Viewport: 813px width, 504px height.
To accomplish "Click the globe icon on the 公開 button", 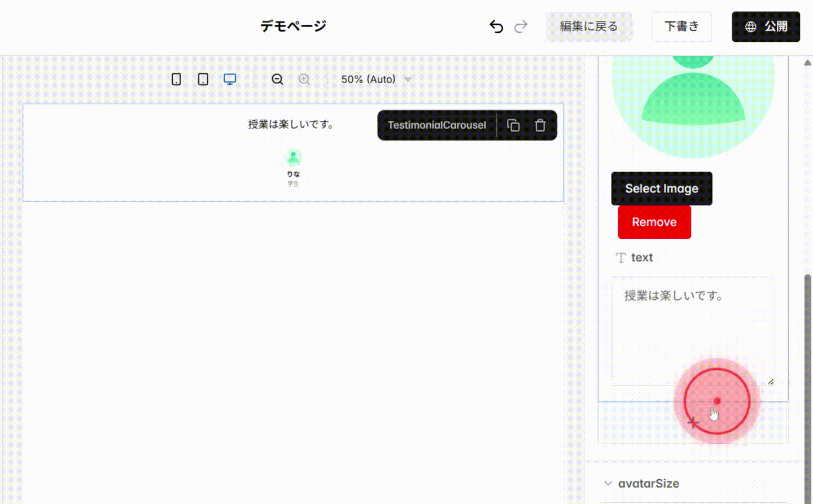I will 751,27.
